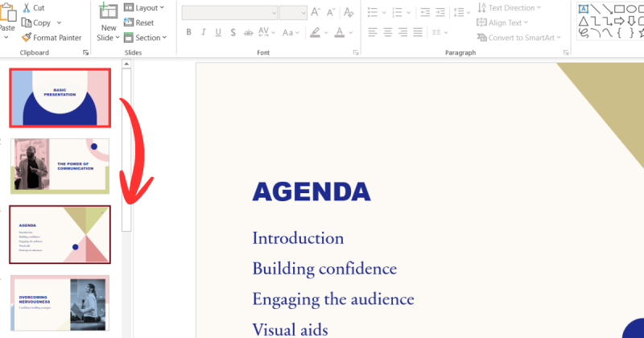Select the Overcoming Nervousness slide thumbnail
This screenshot has width=644, height=338.
[x=60, y=303]
